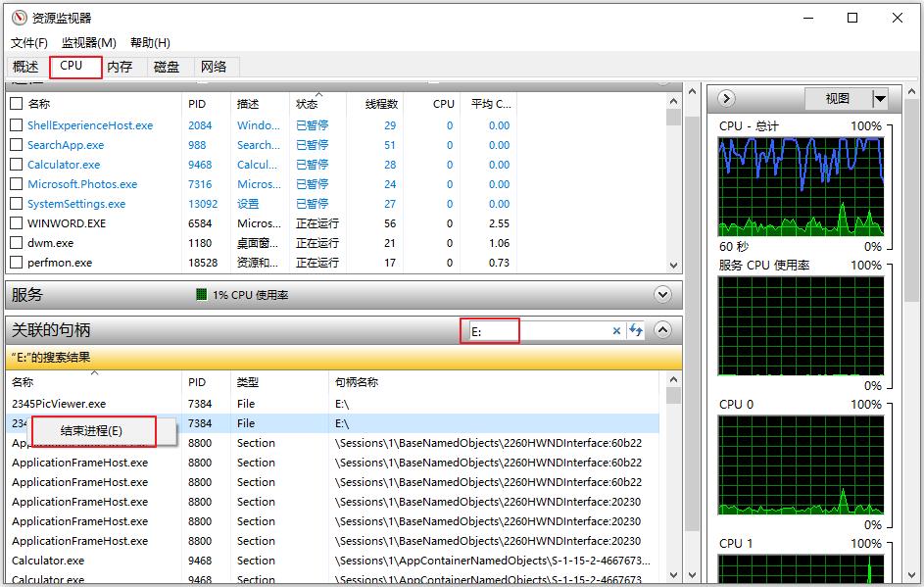Screen dimensions: 924x587
Task: Expand the 服务 section
Action: pyautogui.click(x=663, y=294)
